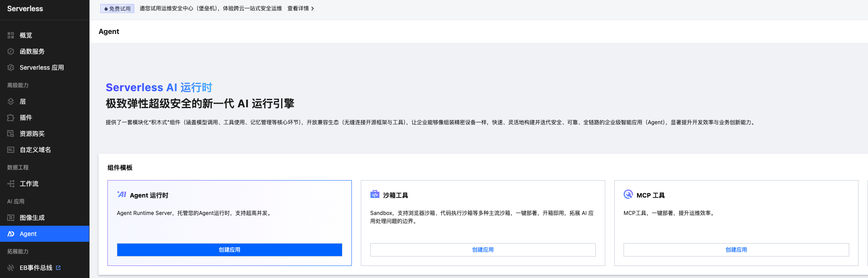868x278 pixels.
Task: Click the AI 应用 section label
Action: [x=16, y=202]
